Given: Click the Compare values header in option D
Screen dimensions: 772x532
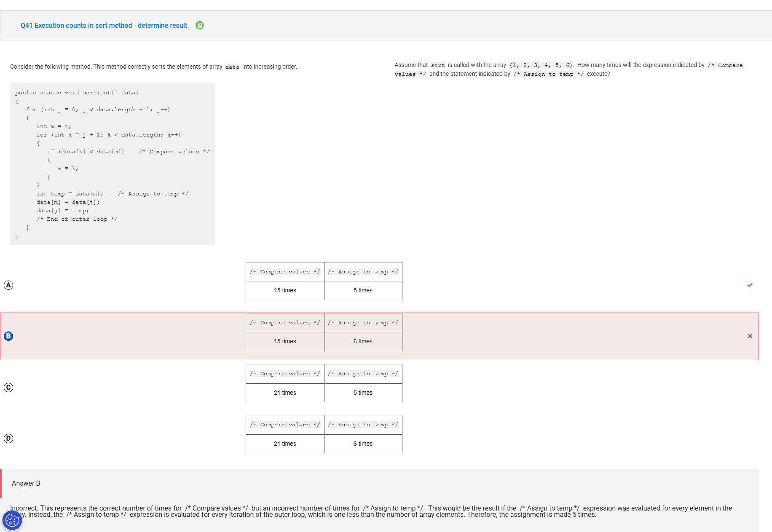Looking at the screenshot, I should (285, 425).
